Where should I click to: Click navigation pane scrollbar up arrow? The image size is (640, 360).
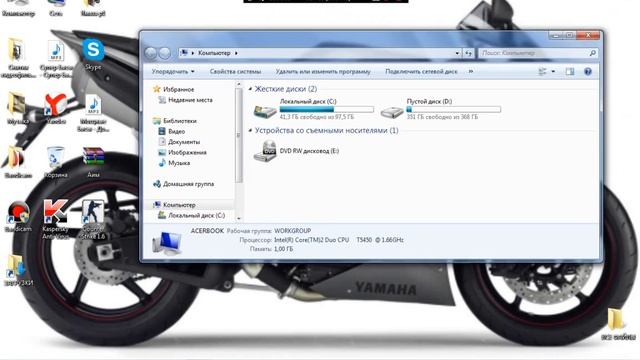click(x=239, y=84)
